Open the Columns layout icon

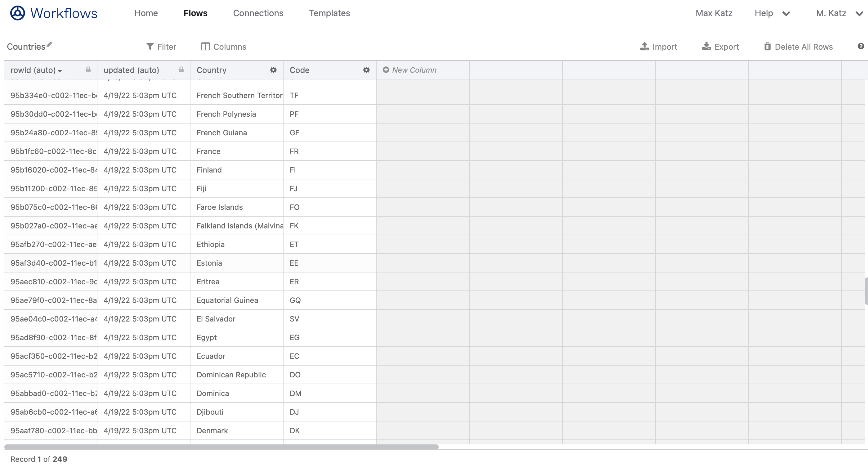pyautogui.click(x=205, y=47)
